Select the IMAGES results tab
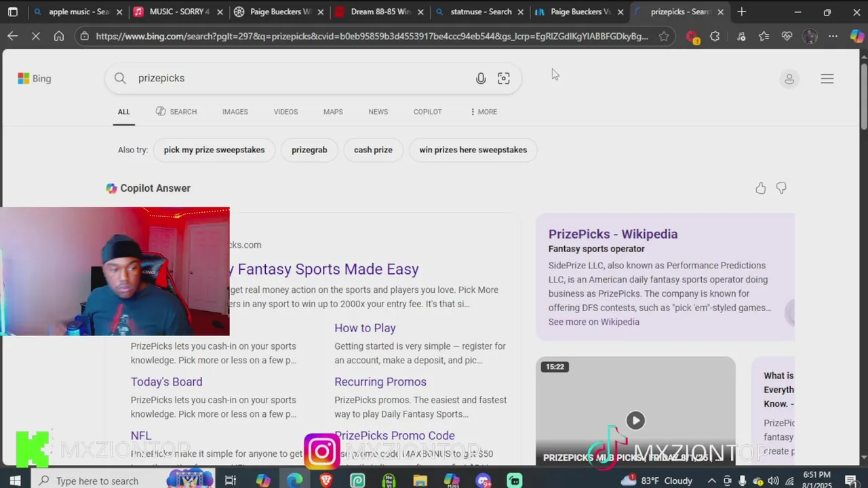Viewport: 868px width, 488px height. pos(235,112)
